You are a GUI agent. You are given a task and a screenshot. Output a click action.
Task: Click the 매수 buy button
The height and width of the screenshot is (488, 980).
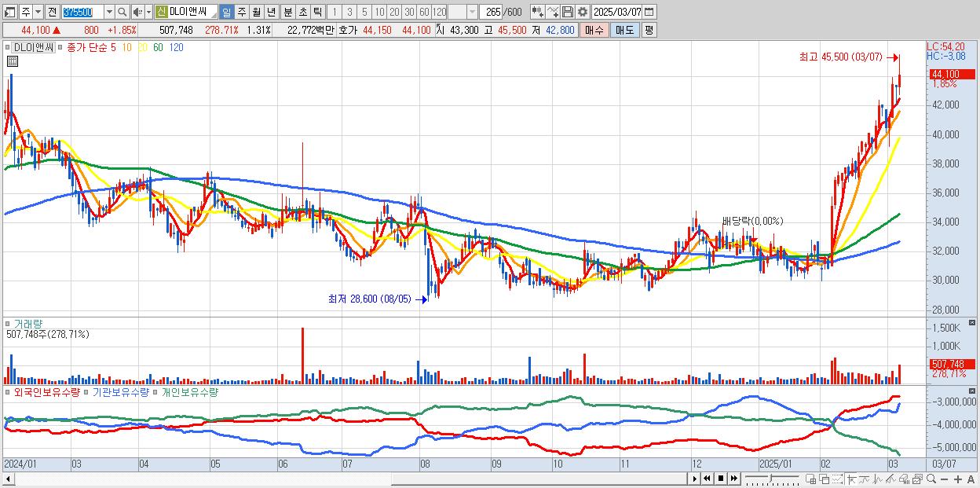(594, 30)
